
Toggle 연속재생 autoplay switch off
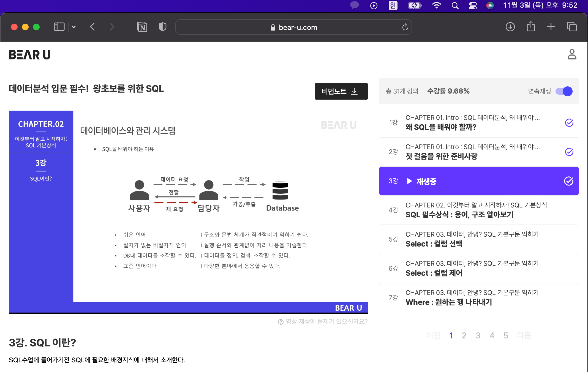pyautogui.click(x=564, y=91)
